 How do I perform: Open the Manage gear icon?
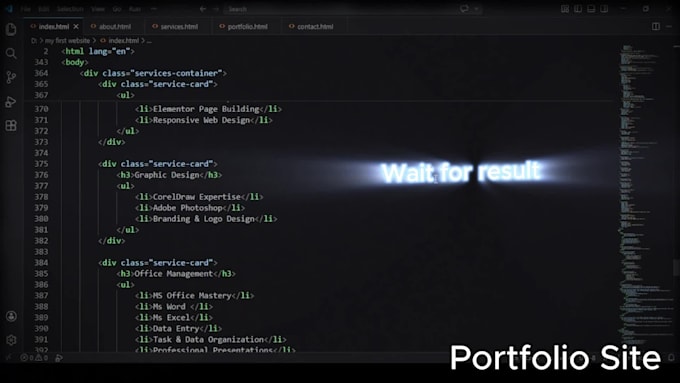(x=11, y=340)
